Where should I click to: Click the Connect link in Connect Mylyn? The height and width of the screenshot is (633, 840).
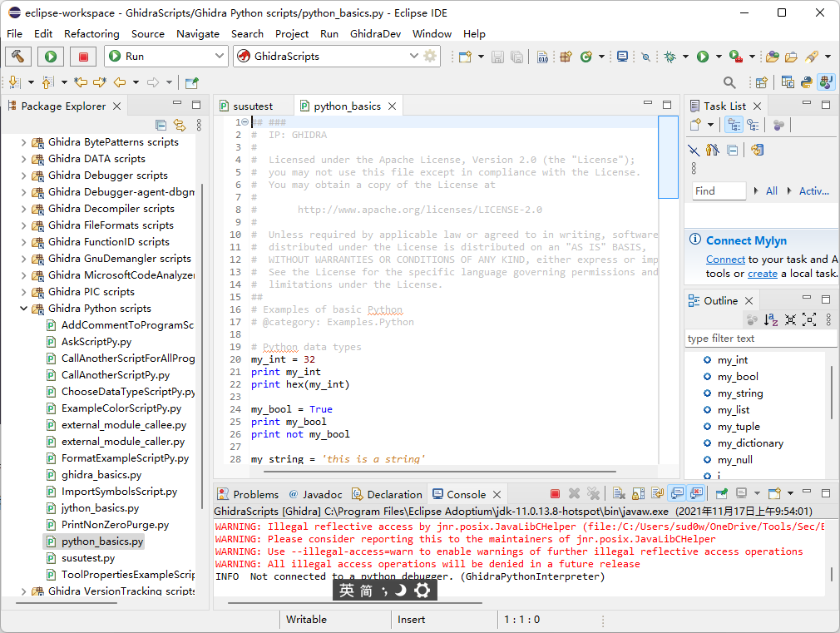725,260
